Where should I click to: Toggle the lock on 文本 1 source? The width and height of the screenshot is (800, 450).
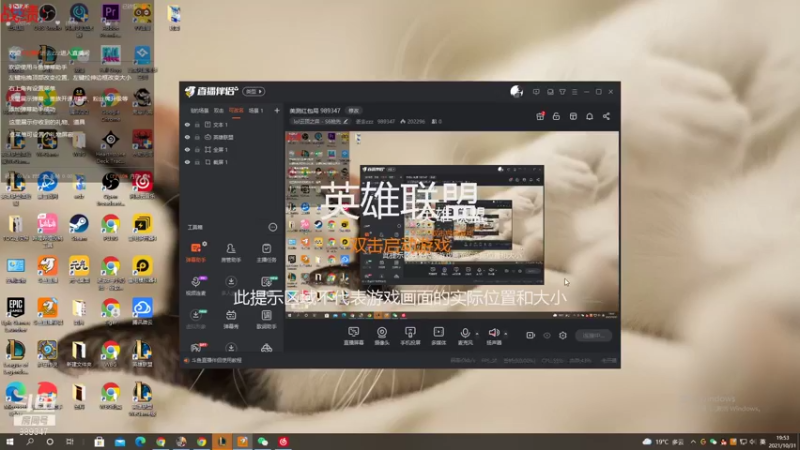pyautogui.click(x=197, y=124)
